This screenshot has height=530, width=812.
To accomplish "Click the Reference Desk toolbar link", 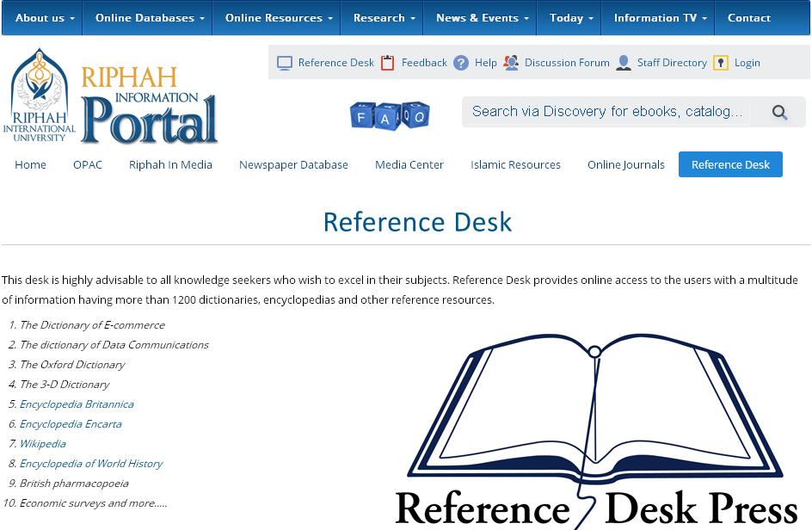I will pos(336,63).
